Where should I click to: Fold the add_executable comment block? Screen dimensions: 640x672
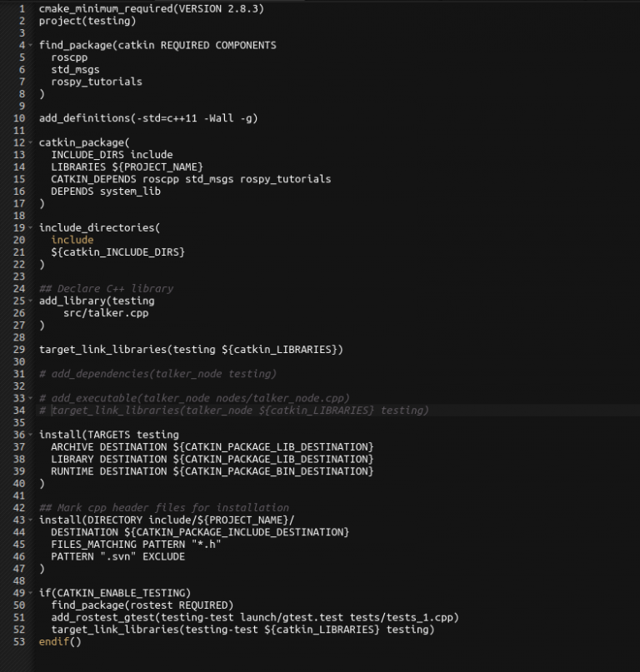click(31, 398)
